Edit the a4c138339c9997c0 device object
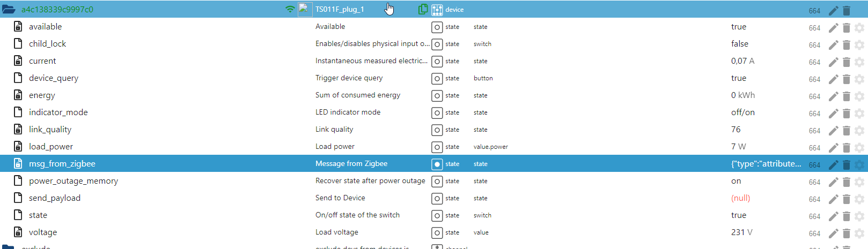Viewport: 868px width, 249px height. point(833,10)
